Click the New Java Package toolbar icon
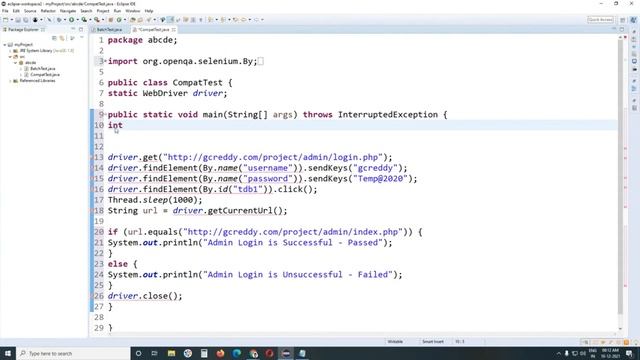 (x=111, y=20)
